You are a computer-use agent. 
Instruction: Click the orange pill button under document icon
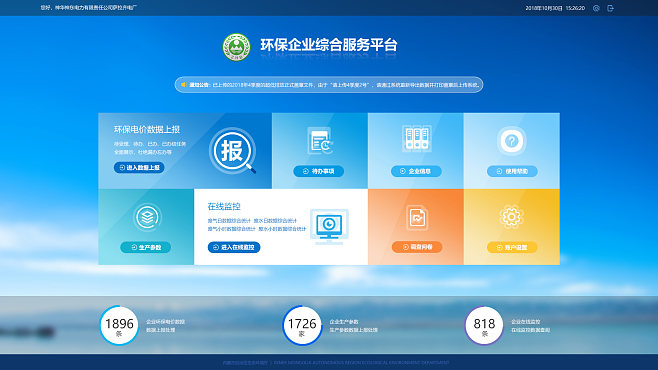[417, 247]
